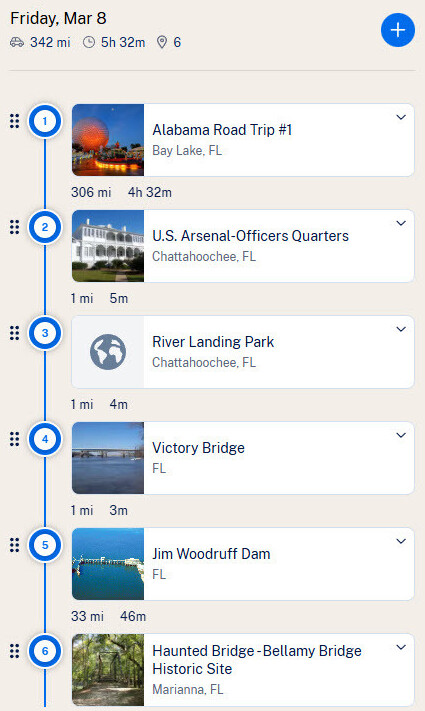The image size is (425, 711).
Task: Open Jim Woodruff Dam stop title
Action: click(x=211, y=554)
